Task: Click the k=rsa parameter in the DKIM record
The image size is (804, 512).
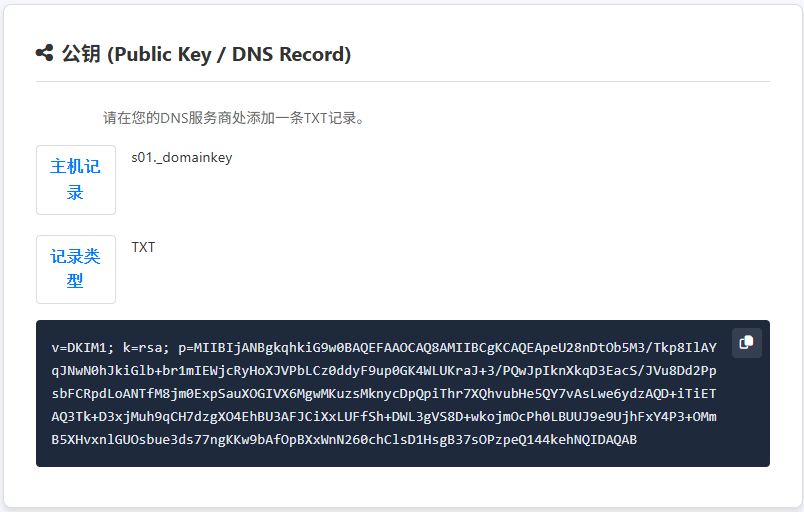Action: [148, 348]
